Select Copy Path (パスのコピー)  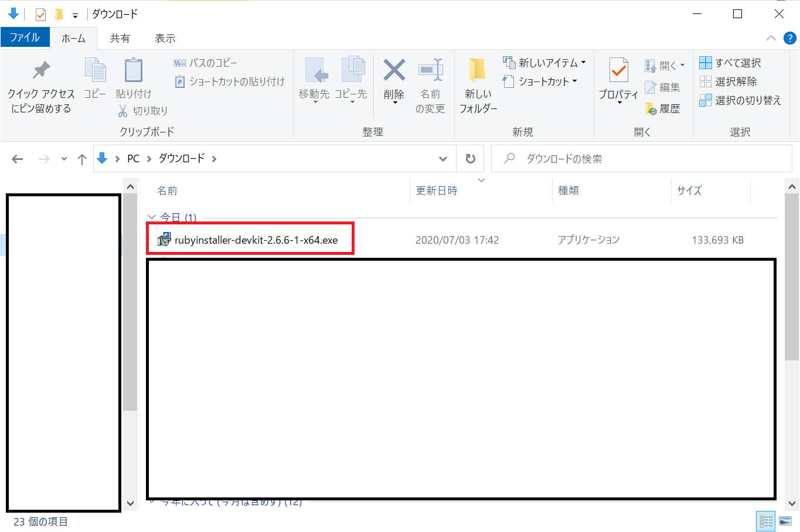pos(206,63)
